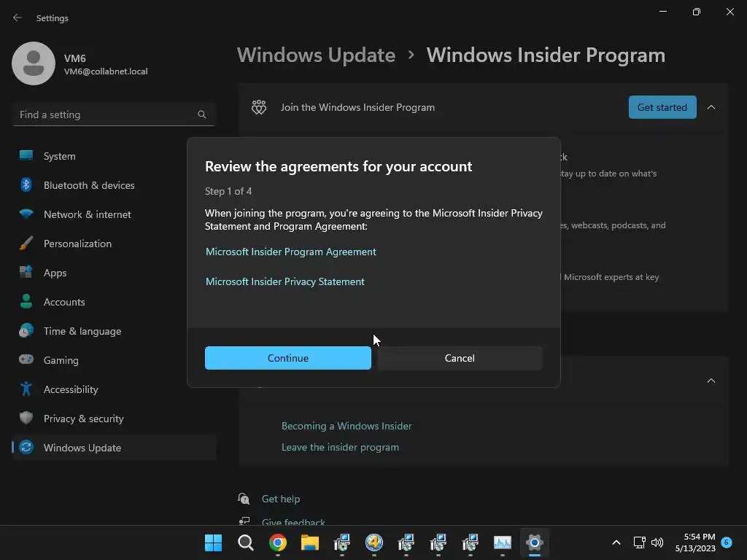
Task: Click Windows Update breadcrumb link
Action: [x=317, y=55]
